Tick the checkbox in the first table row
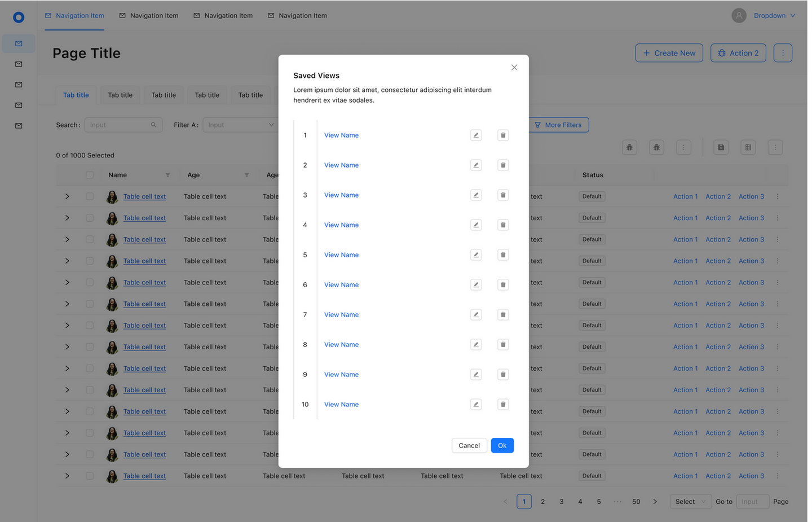 [90, 196]
